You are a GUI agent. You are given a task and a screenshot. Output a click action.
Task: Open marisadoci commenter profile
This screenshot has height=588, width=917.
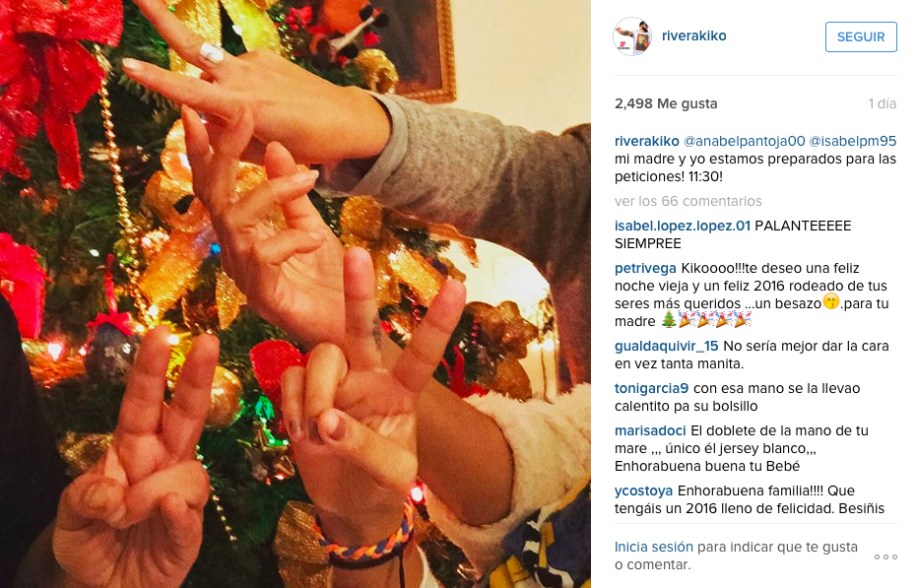click(x=650, y=430)
